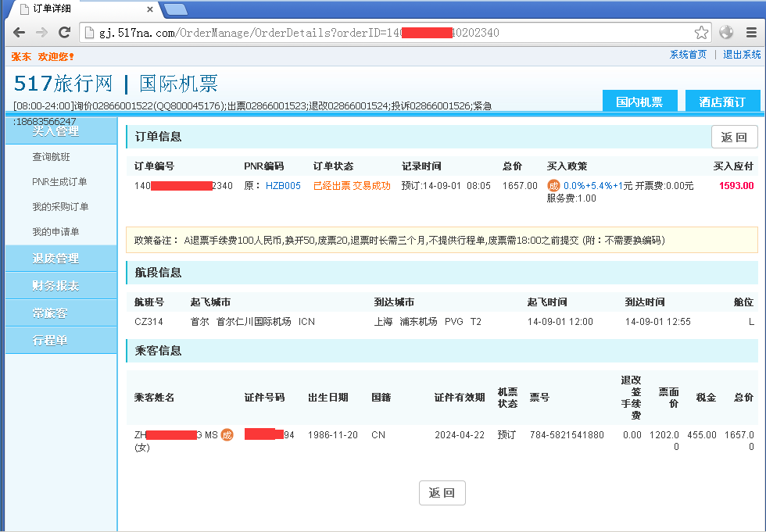Select arrival airport 浦东机场 PVG T2

pyautogui.click(x=440, y=322)
